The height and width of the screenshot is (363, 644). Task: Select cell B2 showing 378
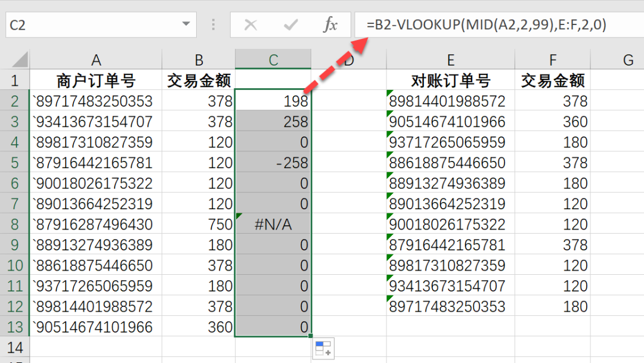[198, 101]
